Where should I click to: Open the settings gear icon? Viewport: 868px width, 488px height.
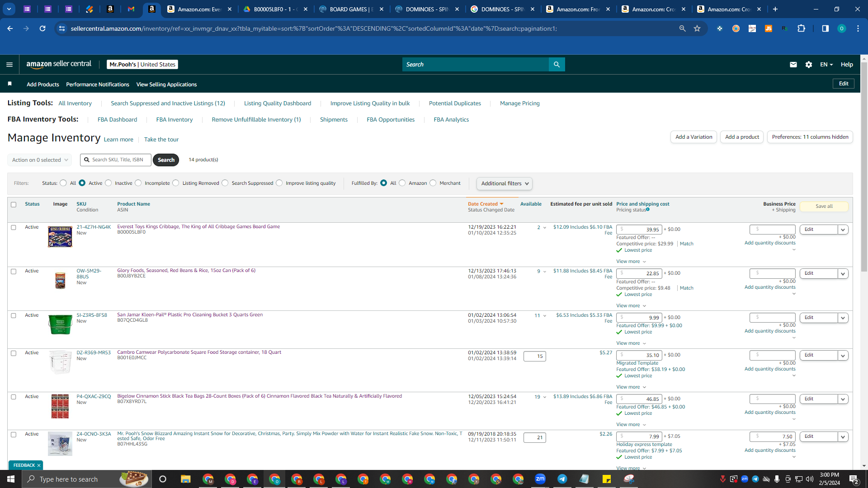pyautogui.click(x=808, y=65)
